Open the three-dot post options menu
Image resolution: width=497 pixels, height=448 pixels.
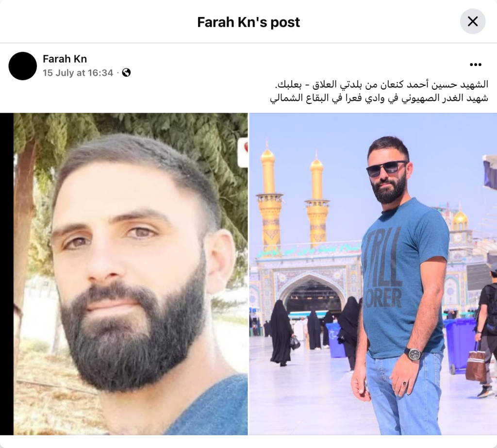tap(476, 65)
